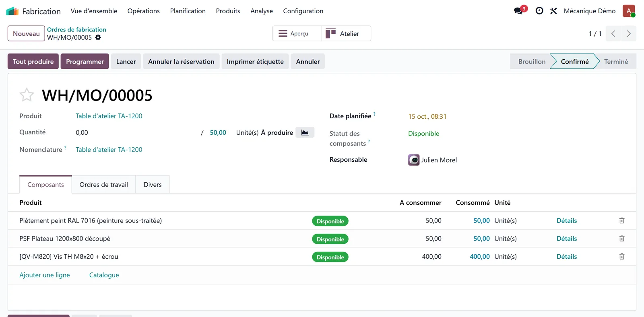
Task: Delete the PSF Plateau 1200x800 découpé line
Action: coord(622,239)
